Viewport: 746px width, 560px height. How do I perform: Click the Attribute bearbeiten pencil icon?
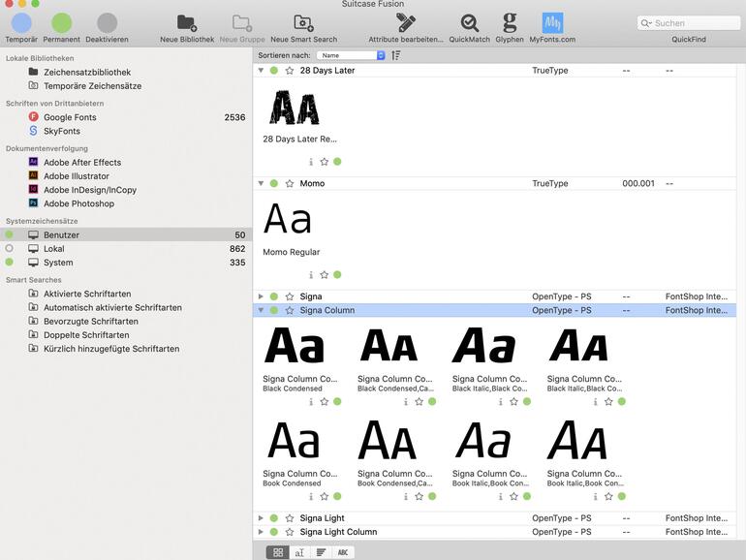pyautogui.click(x=406, y=23)
